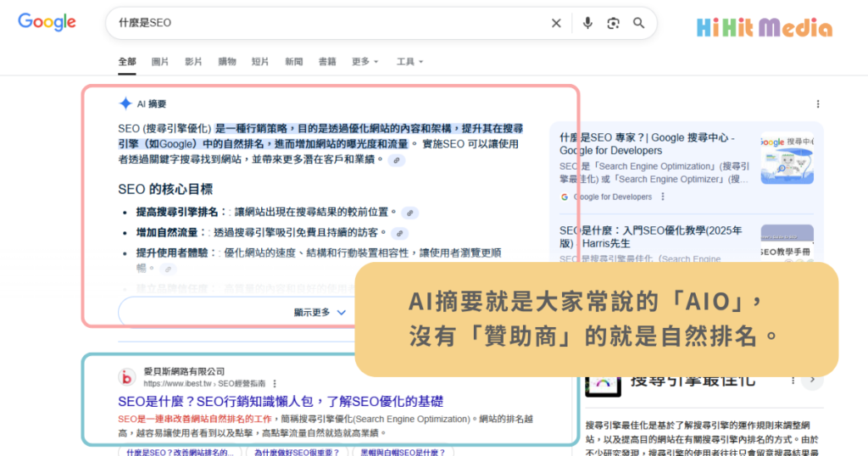
Task: Clear the search box with X icon
Action: 556,24
